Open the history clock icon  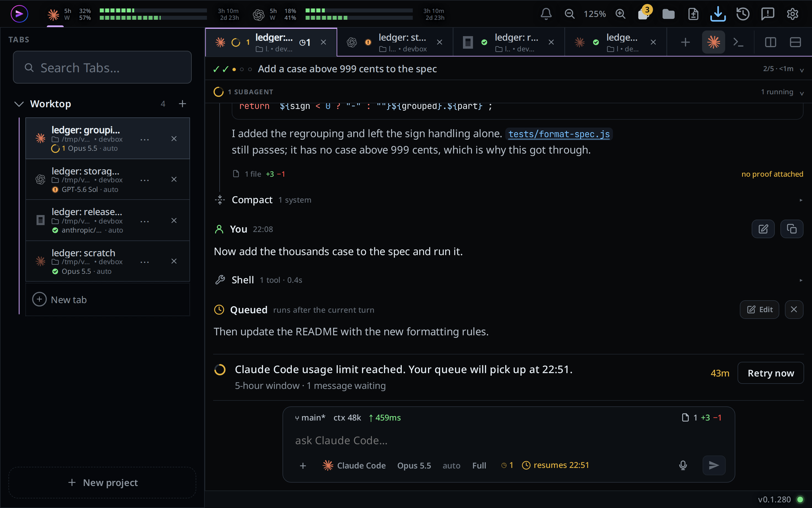tap(743, 14)
